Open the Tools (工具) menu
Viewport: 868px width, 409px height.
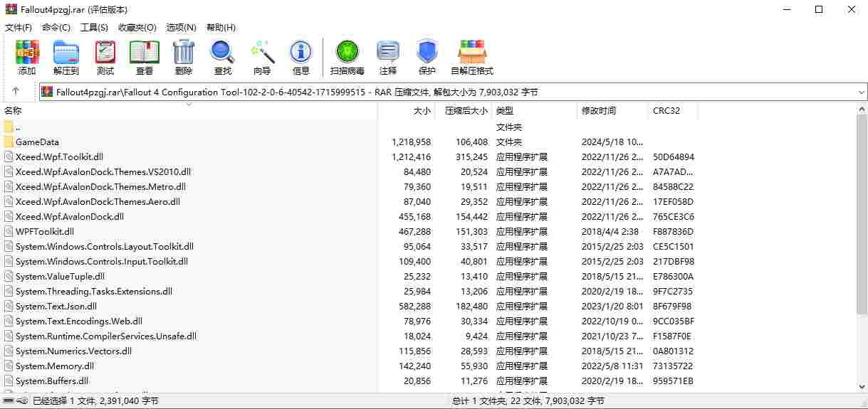pos(94,27)
